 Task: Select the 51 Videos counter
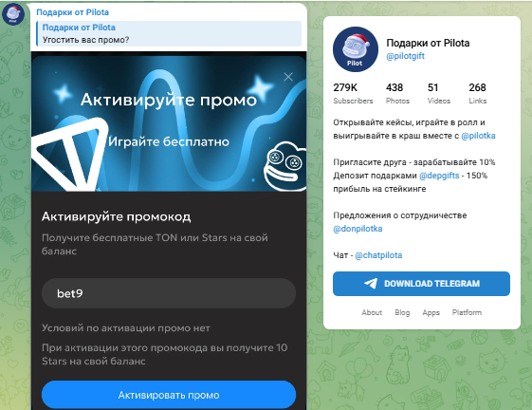point(438,93)
